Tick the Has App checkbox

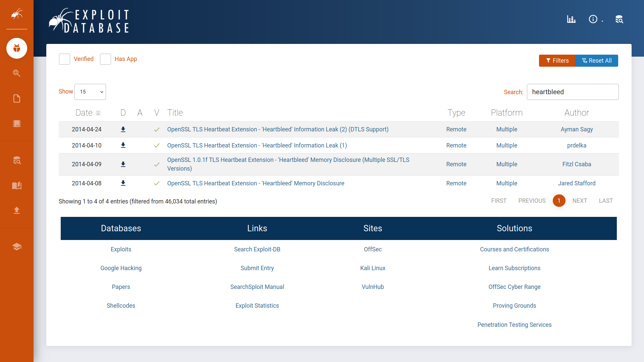coord(105,59)
